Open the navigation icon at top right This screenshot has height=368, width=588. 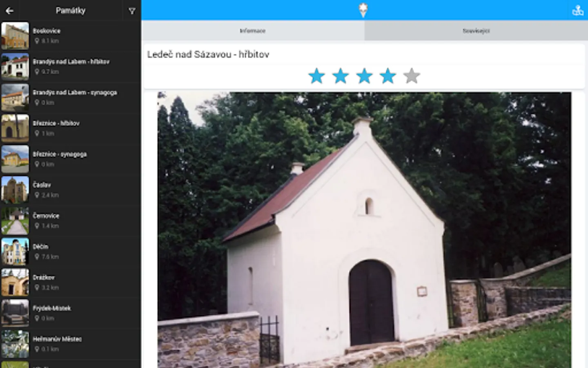click(x=577, y=10)
